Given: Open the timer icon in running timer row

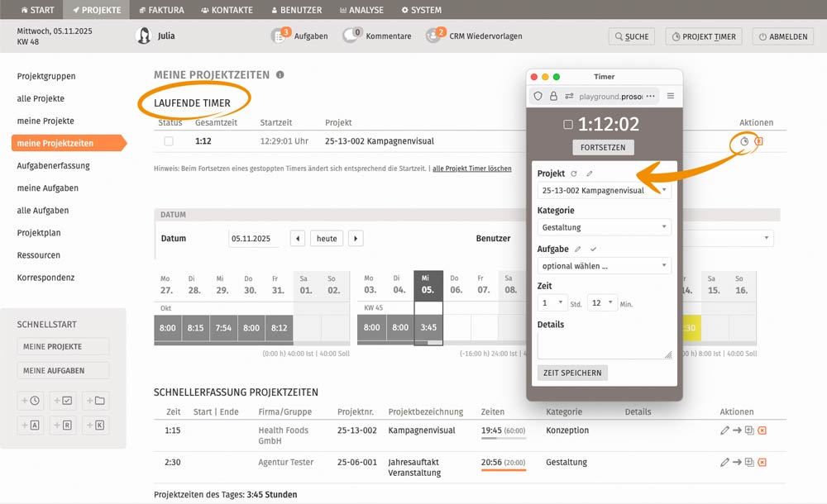Looking at the screenshot, I should 744,141.
